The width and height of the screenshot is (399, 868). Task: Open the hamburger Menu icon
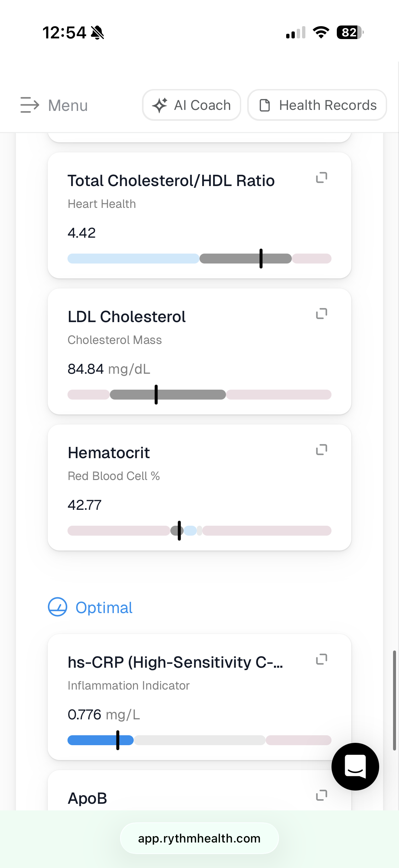point(30,105)
